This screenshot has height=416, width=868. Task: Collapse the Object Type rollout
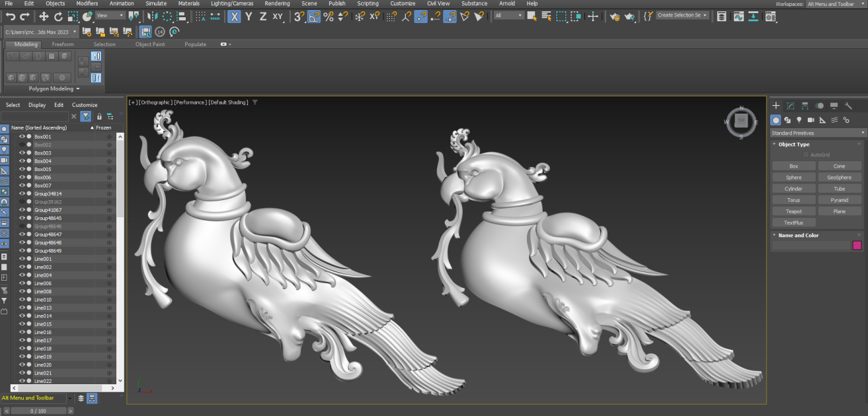tap(794, 144)
